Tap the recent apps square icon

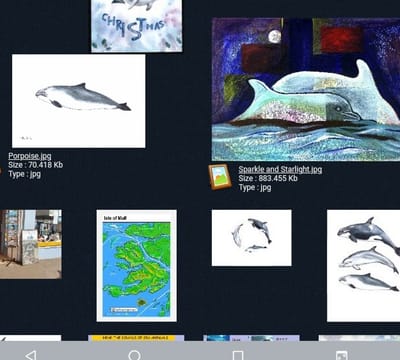238,355
